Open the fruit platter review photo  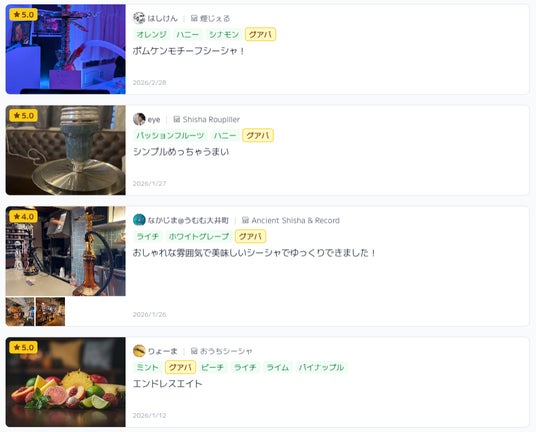66,382
